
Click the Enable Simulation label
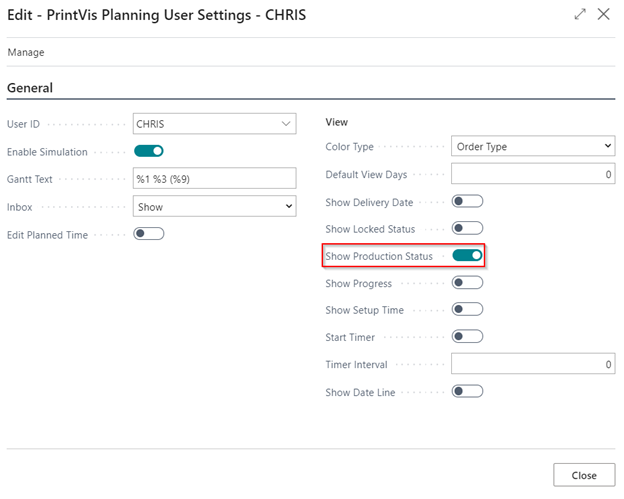47,152
